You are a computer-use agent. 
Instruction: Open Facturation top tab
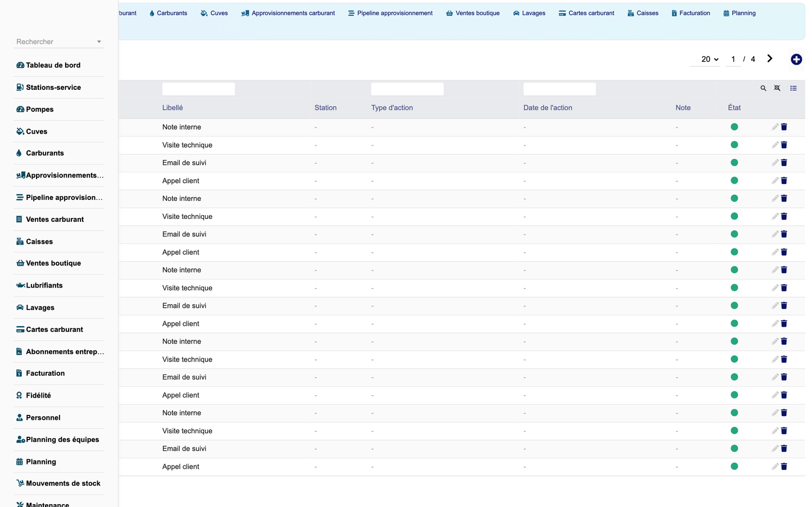[691, 13]
